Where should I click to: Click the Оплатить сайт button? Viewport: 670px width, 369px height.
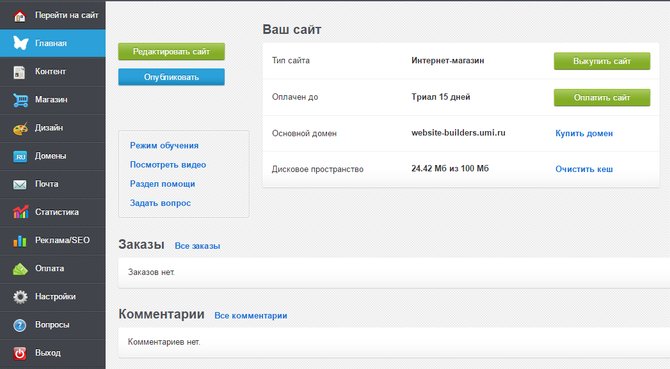point(602,97)
